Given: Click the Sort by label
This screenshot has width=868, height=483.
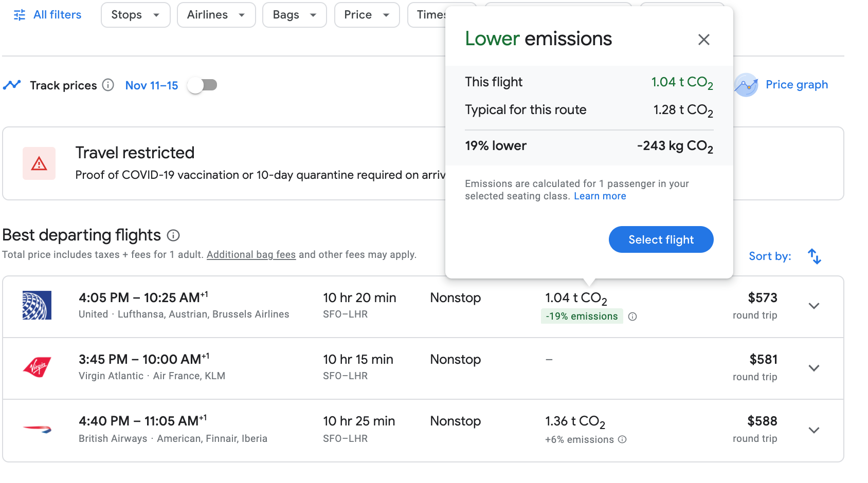Looking at the screenshot, I should coord(770,256).
